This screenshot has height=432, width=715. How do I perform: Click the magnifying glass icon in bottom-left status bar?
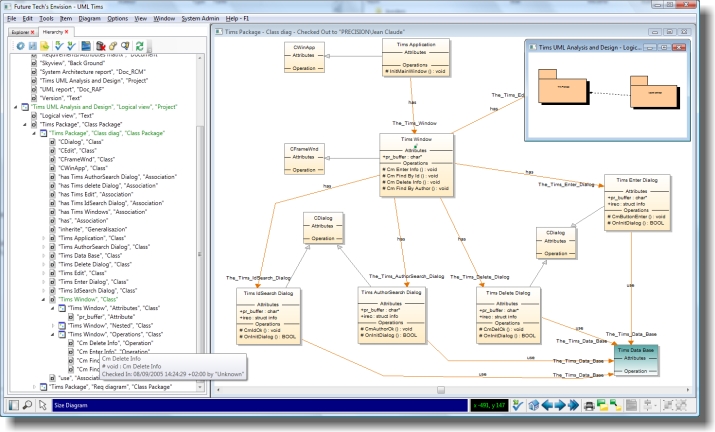pos(27,405)
